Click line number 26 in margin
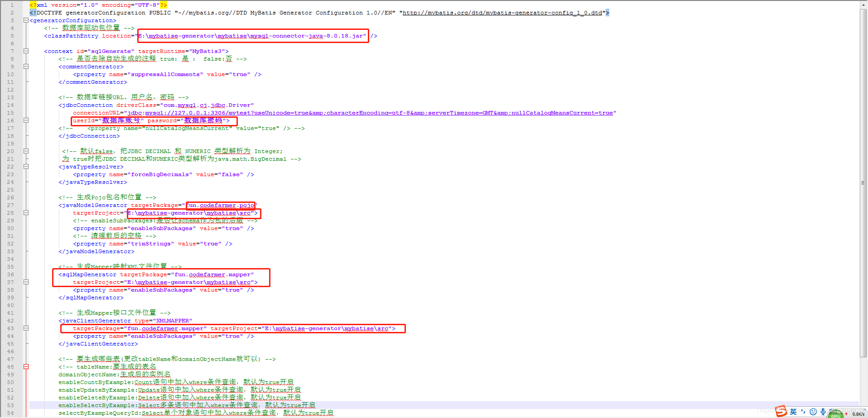 10,197
